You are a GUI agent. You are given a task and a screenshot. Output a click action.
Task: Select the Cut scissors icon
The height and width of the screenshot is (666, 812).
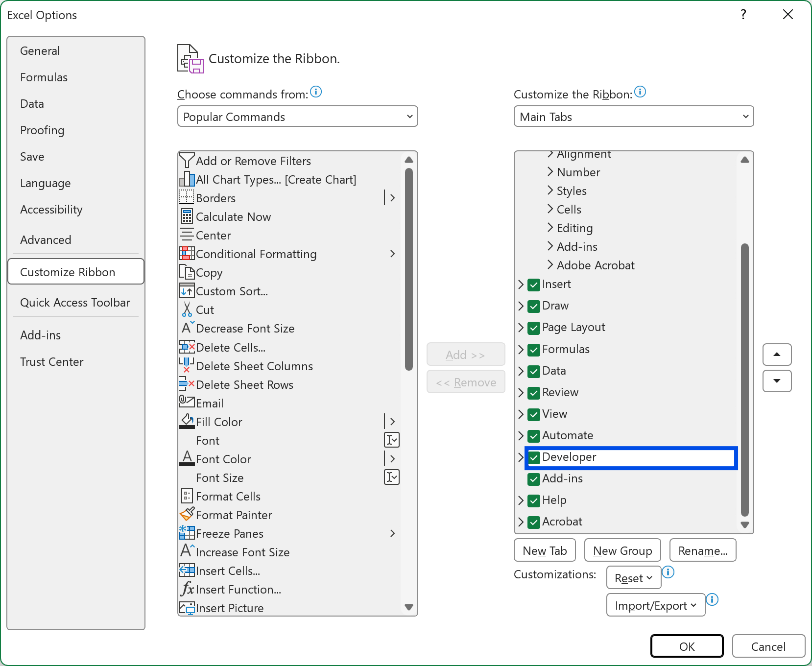click(187, 309)
